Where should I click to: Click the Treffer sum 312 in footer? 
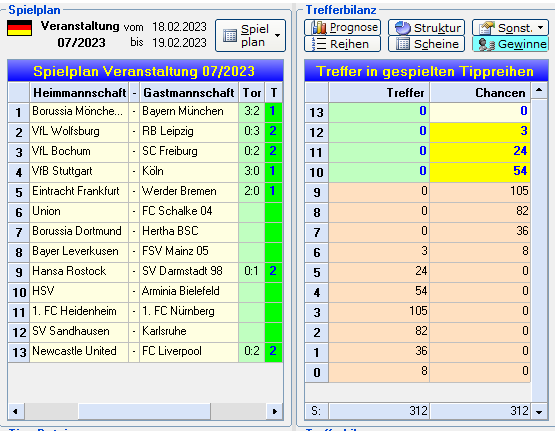point(379,411)
